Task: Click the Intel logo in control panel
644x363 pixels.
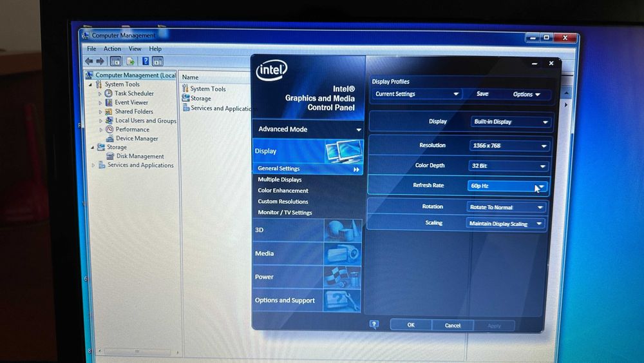Action: click(272, 70)
